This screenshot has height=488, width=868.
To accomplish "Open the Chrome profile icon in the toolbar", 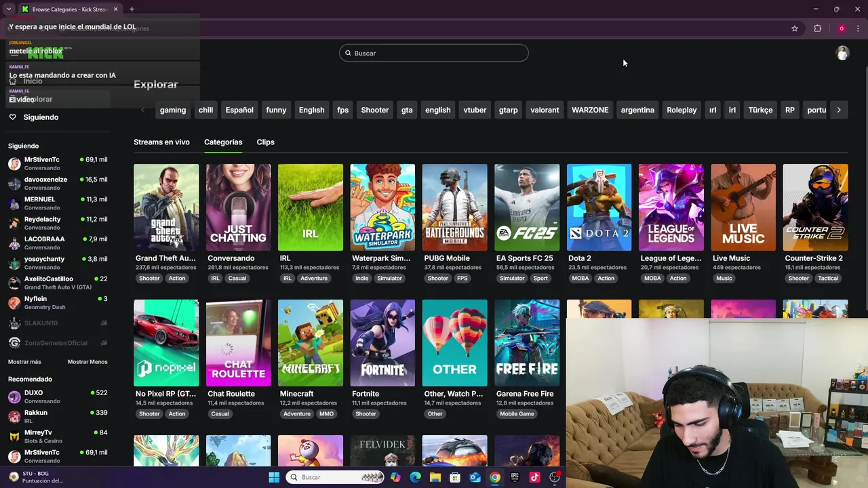I will (x=842, y=28).
